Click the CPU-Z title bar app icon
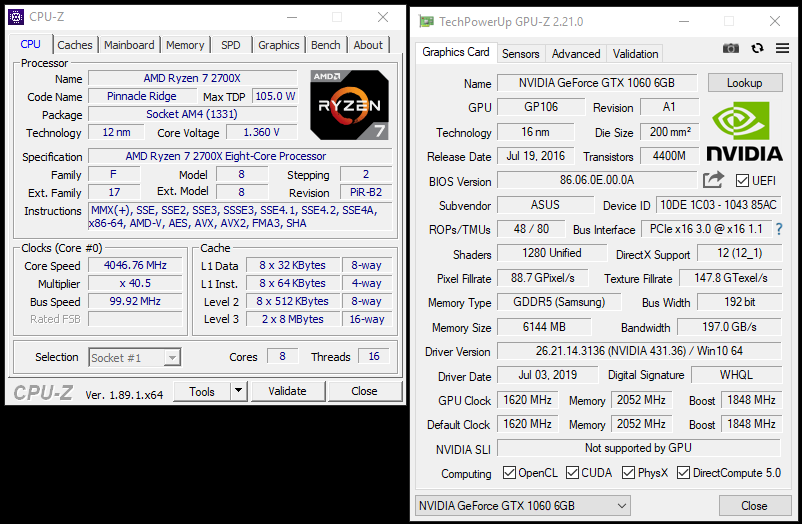802x524 pixels. pyautogui.click(x=16, y=17)
